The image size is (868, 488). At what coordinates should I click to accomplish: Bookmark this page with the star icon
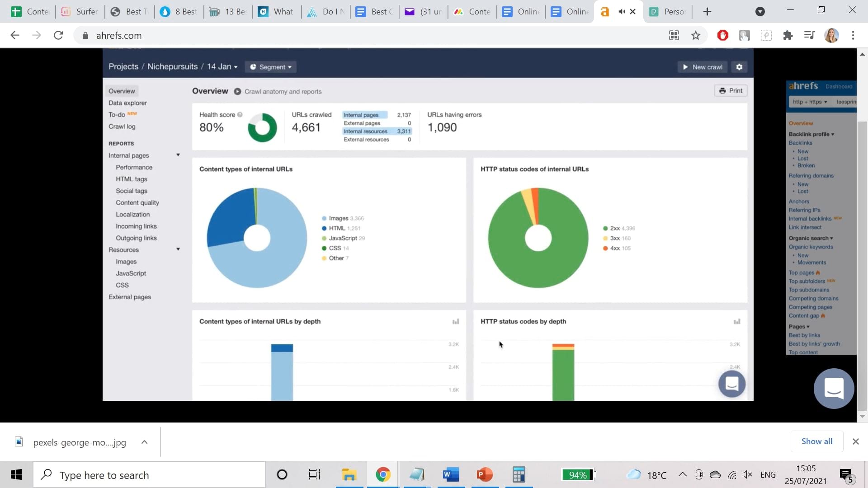696,35
